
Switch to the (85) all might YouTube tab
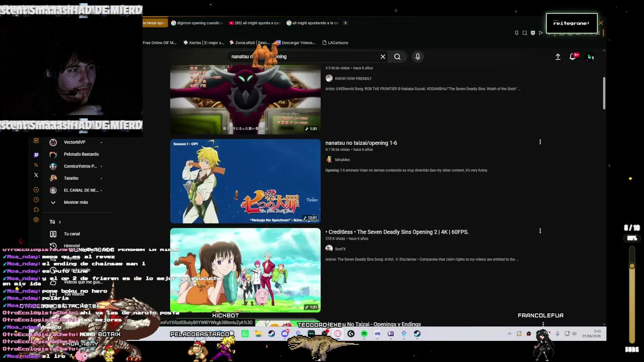pos(254,23)
